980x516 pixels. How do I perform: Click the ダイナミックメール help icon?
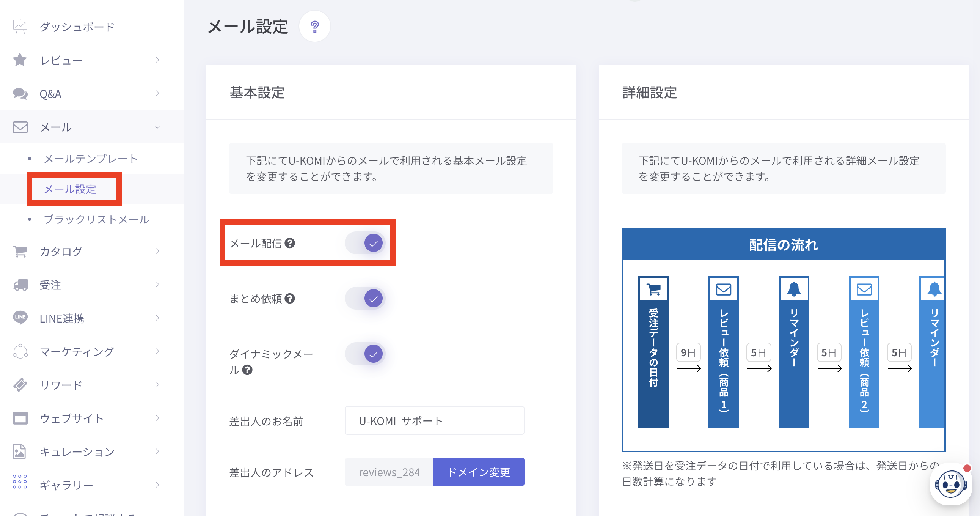pos(247,370)
